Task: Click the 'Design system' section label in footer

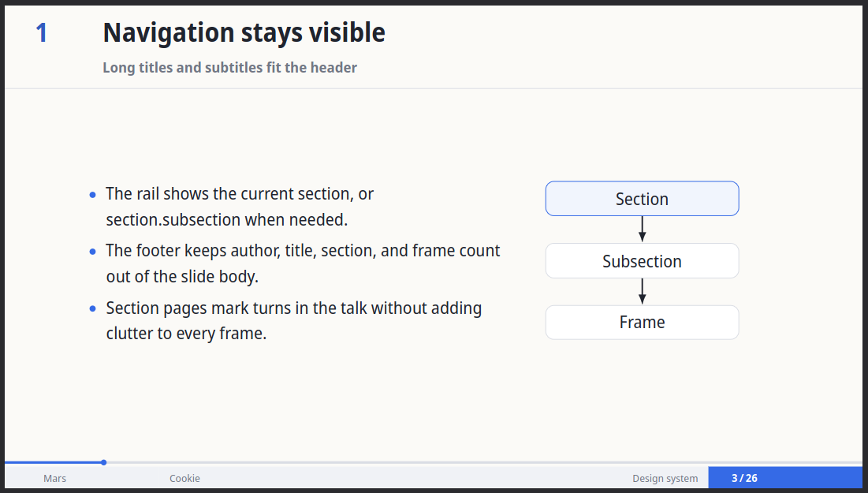Action: [x=665, y=479]
